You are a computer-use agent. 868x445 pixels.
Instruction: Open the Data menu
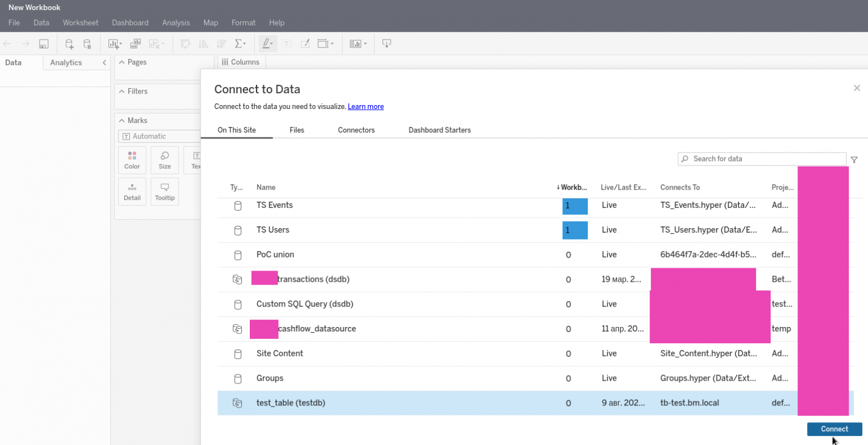pos(41,23)
